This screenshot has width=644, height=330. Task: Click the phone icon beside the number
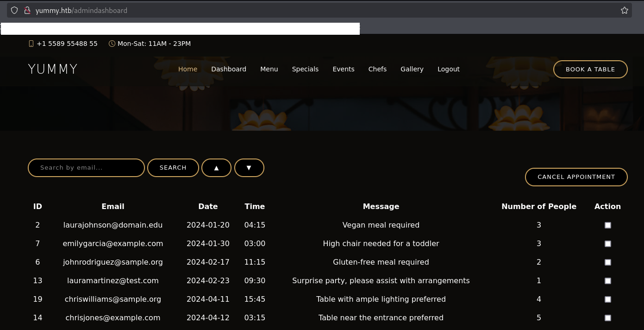[x=31, y=44]
